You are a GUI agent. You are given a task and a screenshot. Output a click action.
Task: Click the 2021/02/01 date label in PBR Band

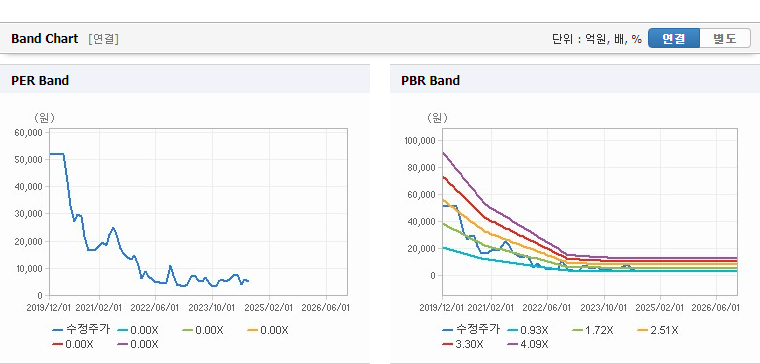click(491, 307)
